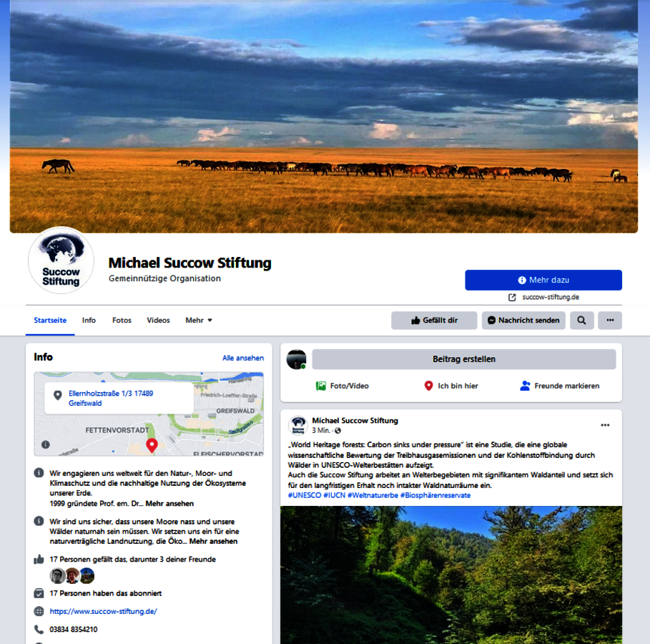
Task: Switch to the Fotos tab
Action: tap(122, 321)
